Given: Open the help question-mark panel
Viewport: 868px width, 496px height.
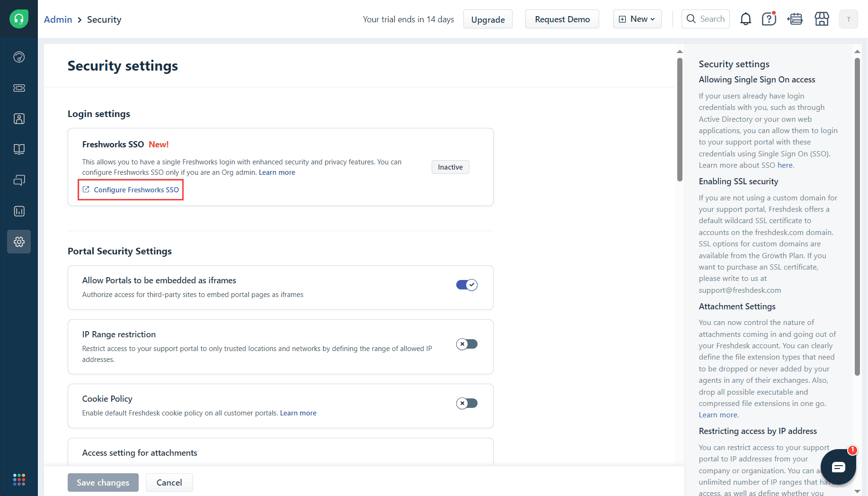Looking at the screenshot, I should [769, 19].
